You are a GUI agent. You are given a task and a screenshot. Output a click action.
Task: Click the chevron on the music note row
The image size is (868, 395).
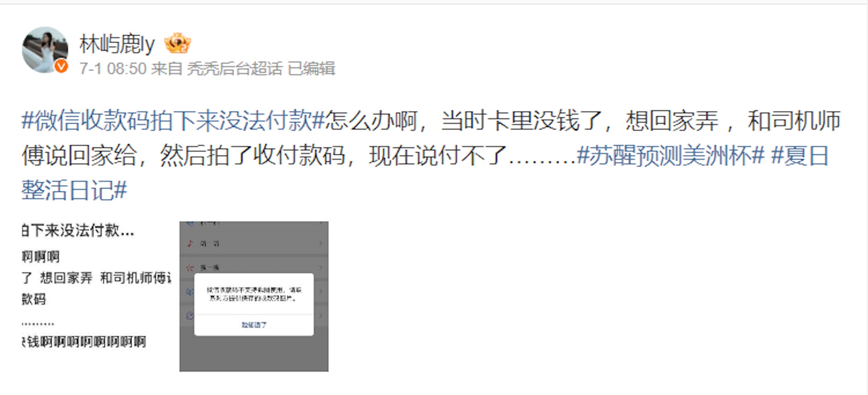[321, 243]
